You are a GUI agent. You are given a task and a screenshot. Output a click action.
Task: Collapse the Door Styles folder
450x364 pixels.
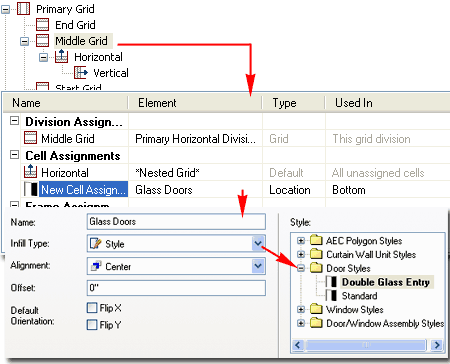click(x=301, y=268)
